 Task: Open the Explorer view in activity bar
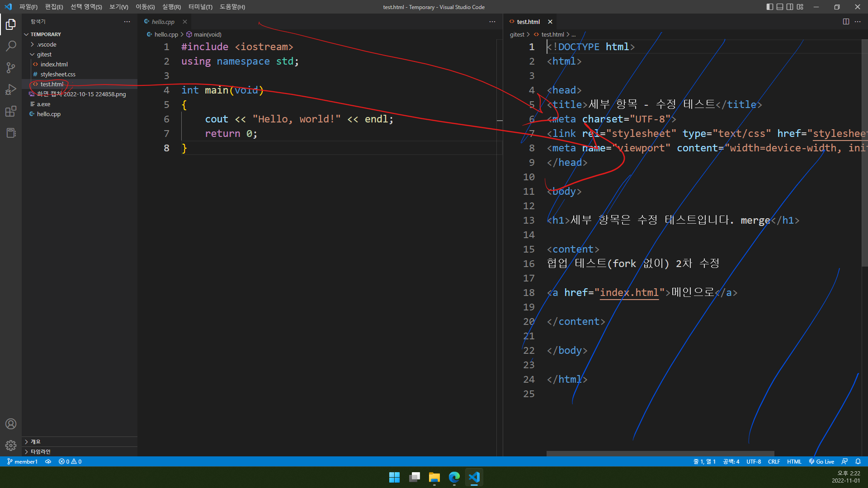pos(11,24)
